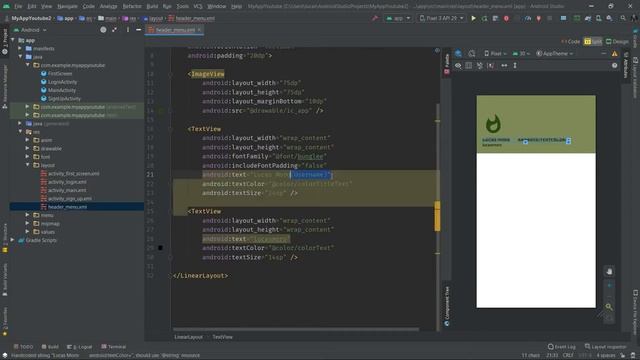
Task: Open the TODO tool window button
Action: (x=23, y=347)
